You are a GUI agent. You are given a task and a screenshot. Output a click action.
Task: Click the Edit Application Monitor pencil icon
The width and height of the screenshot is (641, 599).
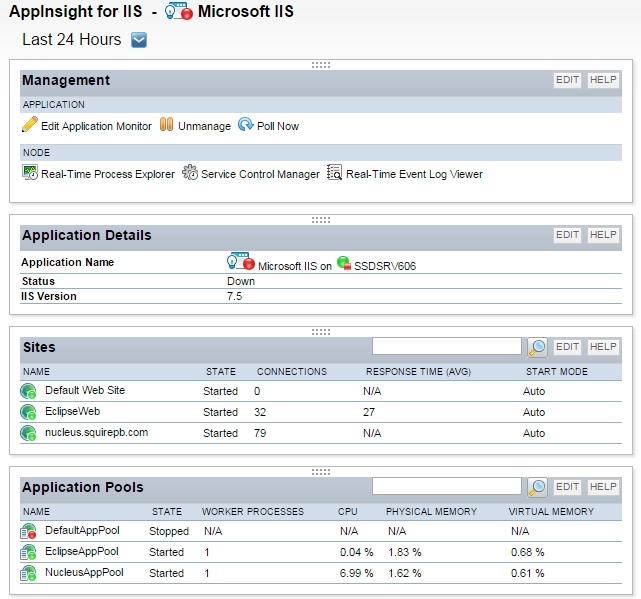click(29, 125)
